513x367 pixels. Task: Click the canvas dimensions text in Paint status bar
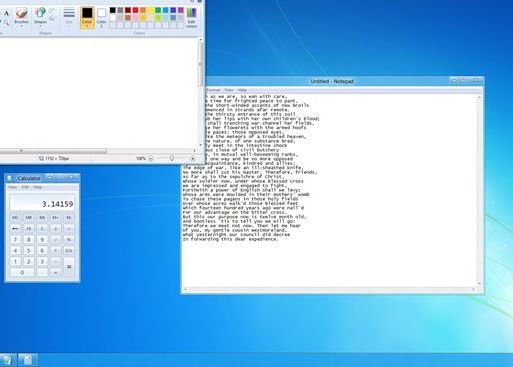[57, 159]
